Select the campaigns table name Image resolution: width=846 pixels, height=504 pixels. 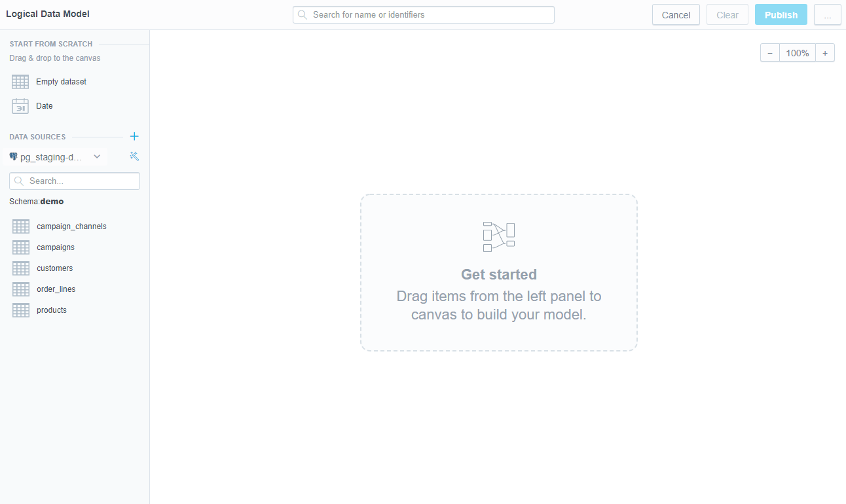56,247
